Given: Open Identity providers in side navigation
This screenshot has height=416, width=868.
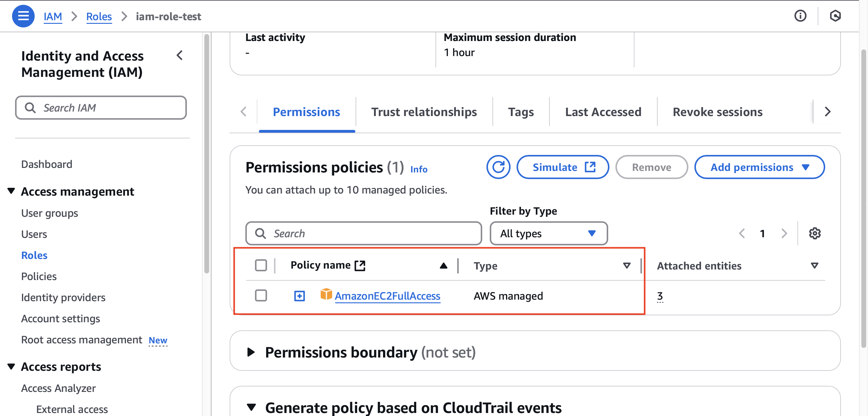Looking at the screenshot, I should coord(63,297).
